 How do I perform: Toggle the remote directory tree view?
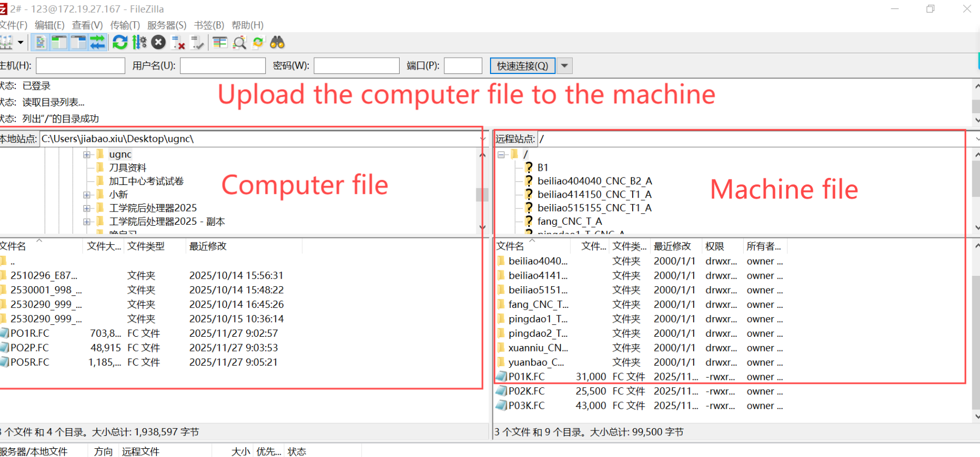[78, 42]
